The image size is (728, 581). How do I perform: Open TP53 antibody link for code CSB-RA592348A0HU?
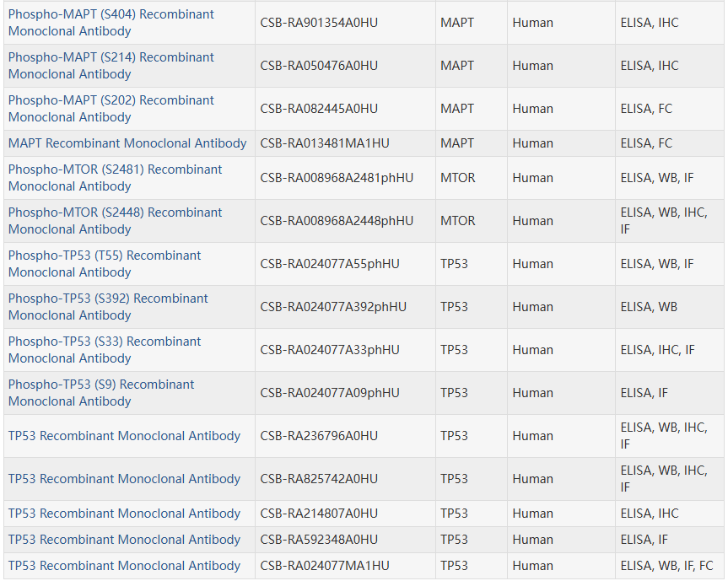tap(124, 540)
